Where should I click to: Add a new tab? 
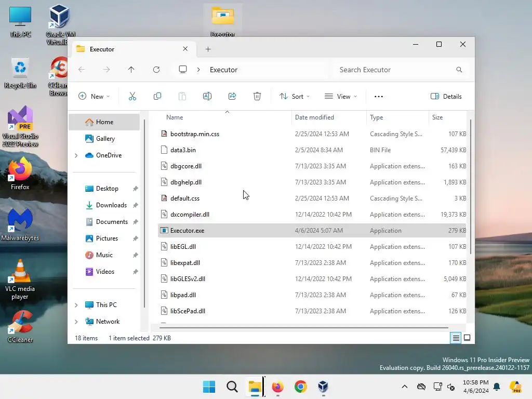(x=208, y=49)
